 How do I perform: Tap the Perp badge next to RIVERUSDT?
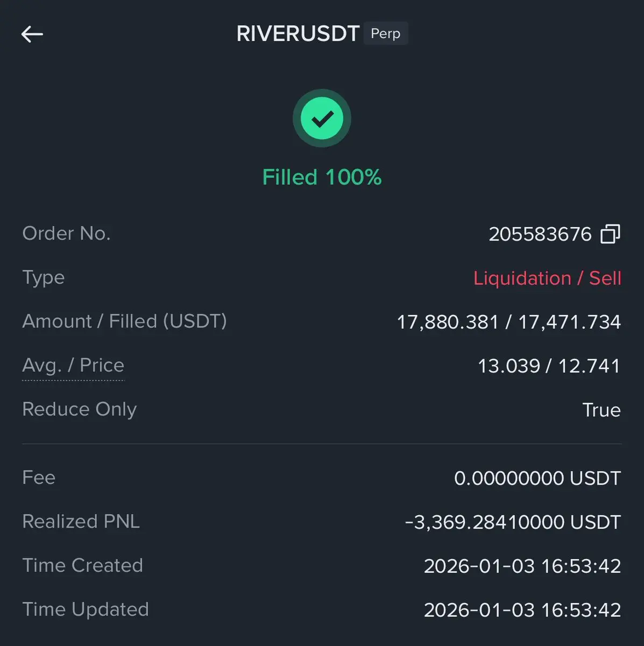(x=386, y=33)
